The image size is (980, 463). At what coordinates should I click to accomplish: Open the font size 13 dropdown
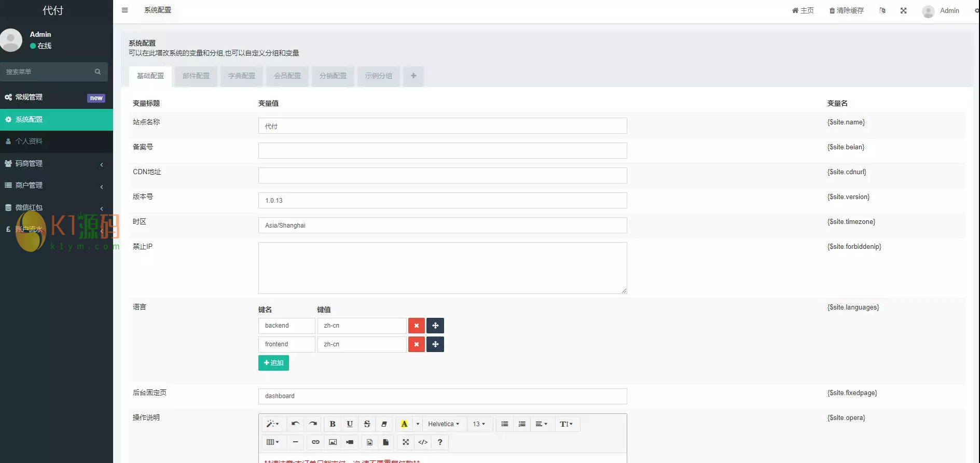(479, 424)
